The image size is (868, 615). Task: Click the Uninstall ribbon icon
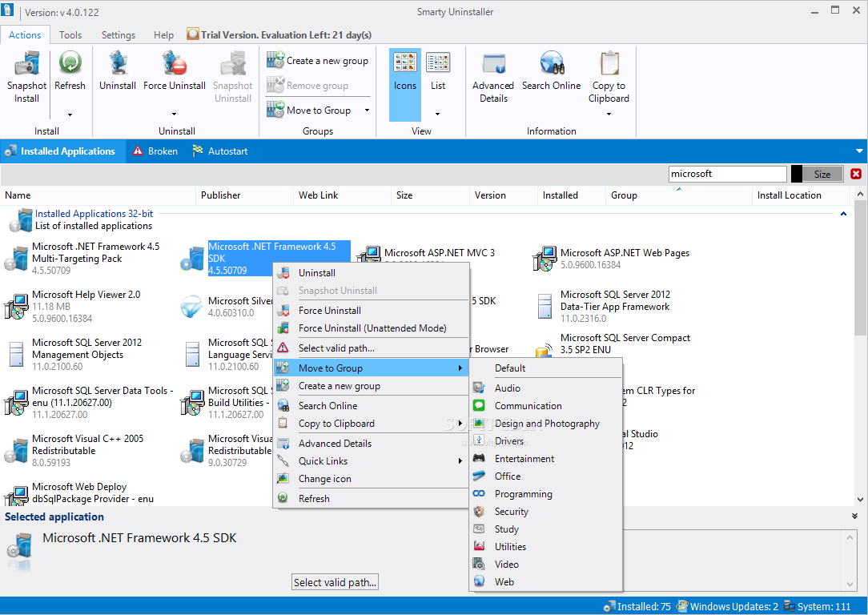118,62
